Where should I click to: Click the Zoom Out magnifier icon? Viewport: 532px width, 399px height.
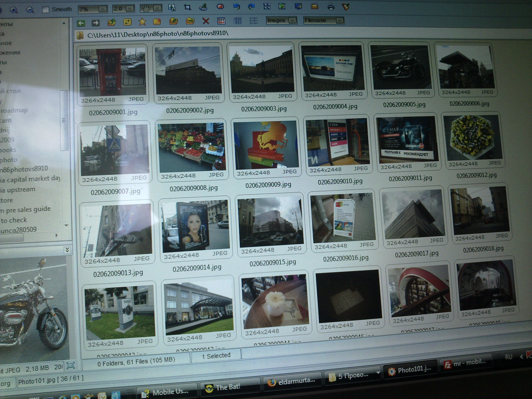(x=30, y=10)
